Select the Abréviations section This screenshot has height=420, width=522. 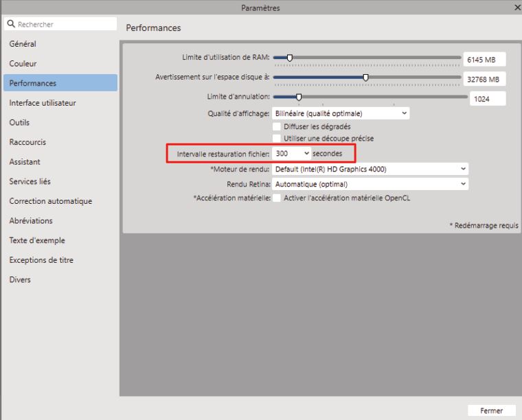pos(31,220)
